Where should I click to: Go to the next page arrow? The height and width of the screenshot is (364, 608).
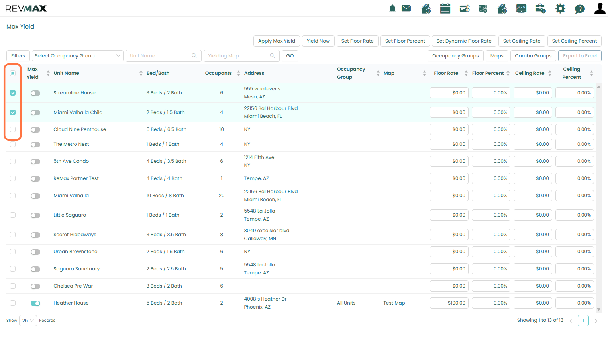[x=596, y=321]
